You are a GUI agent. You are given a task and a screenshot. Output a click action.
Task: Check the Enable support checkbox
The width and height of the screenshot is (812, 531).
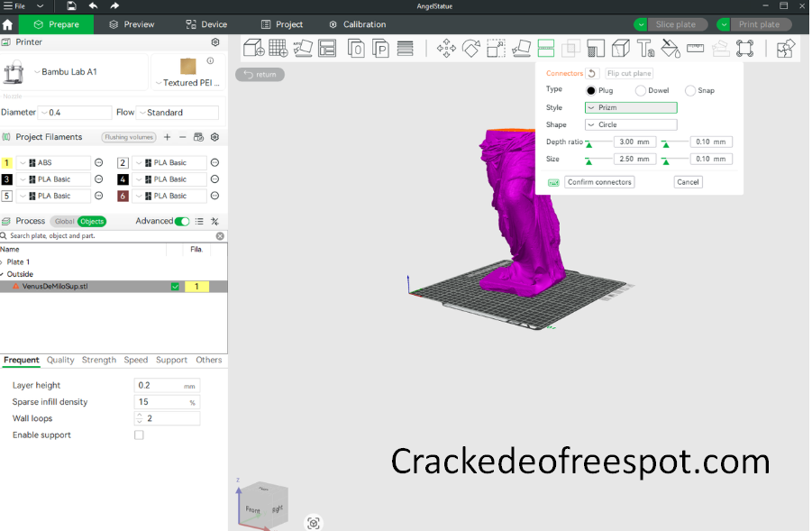tap(139, 435)
